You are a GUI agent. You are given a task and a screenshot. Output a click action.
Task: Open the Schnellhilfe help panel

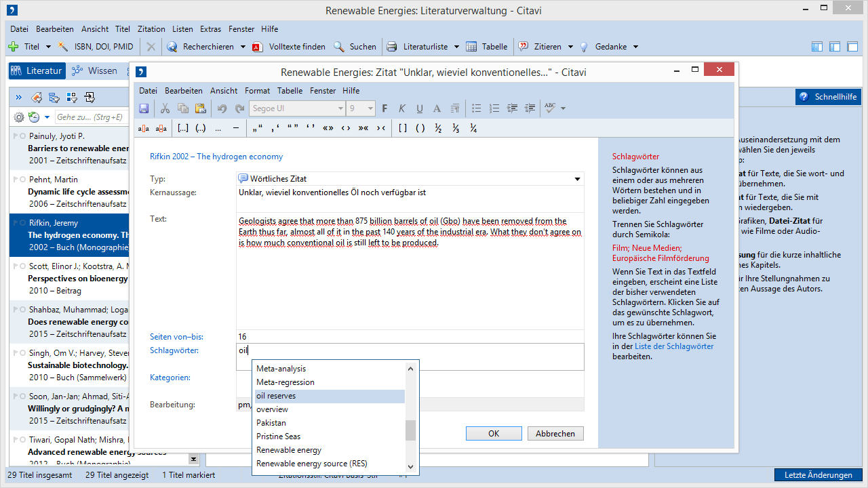828,97
